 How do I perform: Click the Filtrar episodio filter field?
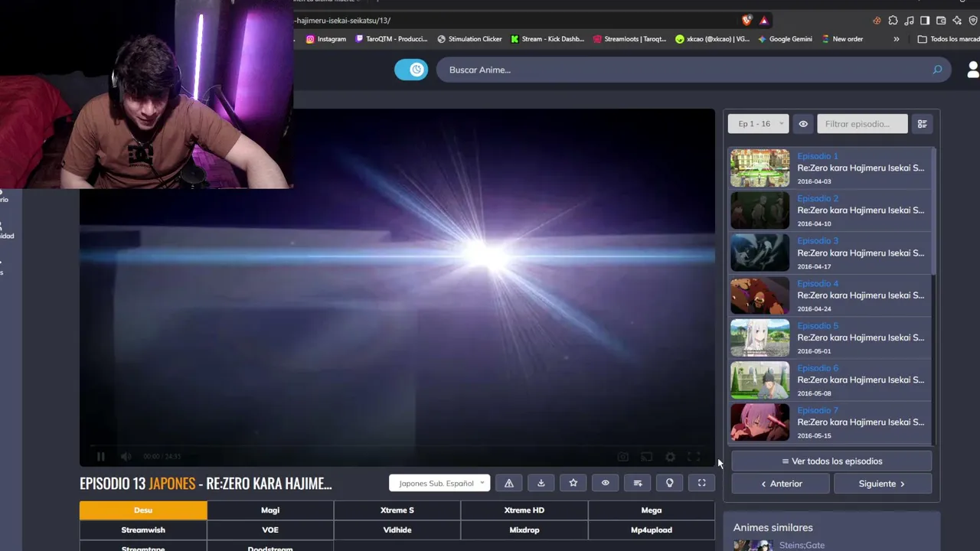coord(862,124)
